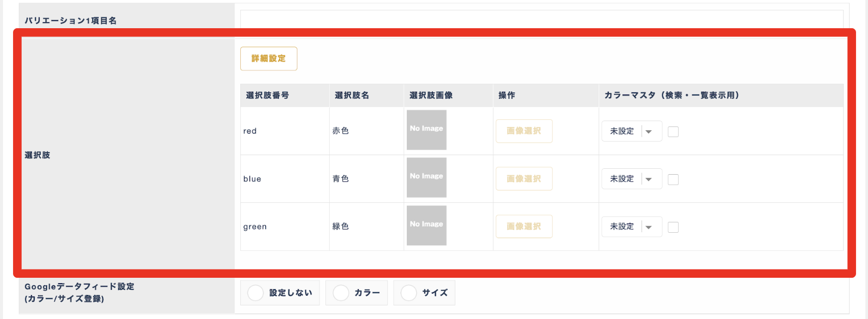Open 未設定 color dropdown for blue
The height and width of the screenshot is (319, 868).
(632, 179)
